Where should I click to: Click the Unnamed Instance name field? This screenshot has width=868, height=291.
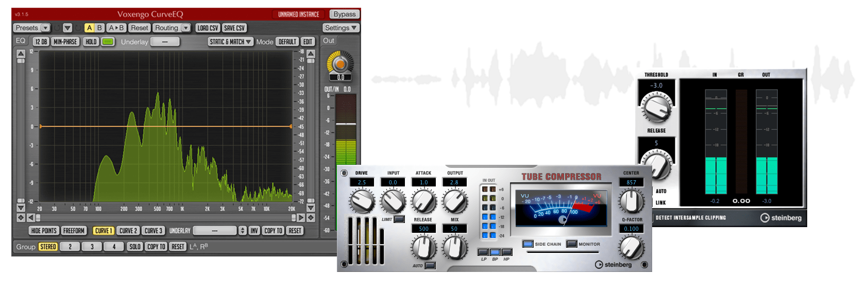tap(299, 14)
